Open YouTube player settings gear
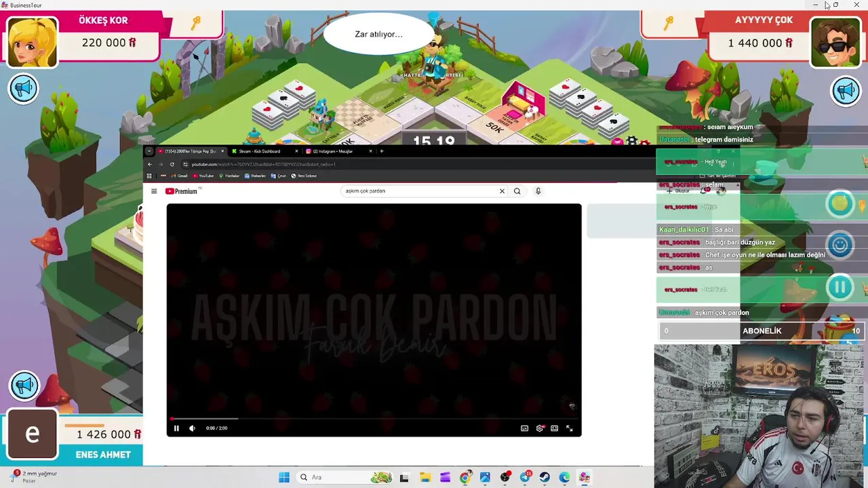 click(x=540, y=428)
